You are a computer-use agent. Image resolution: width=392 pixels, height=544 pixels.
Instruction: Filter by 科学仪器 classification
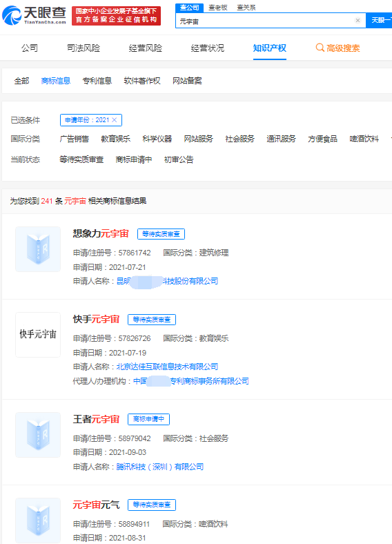pyautogui.click(x=157, y=139)
